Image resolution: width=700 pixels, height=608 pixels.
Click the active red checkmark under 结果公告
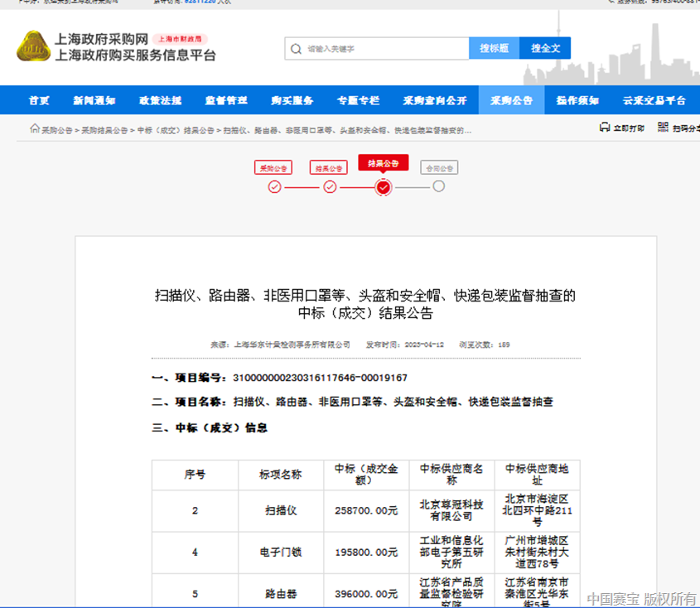383,187
